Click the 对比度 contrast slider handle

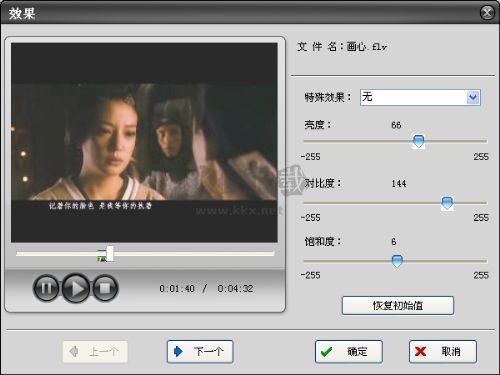447,203
